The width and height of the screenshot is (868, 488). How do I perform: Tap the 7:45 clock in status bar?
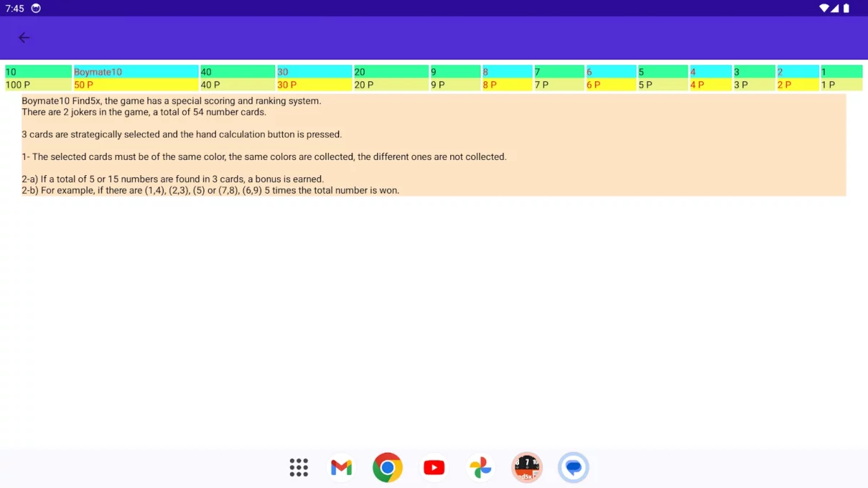[14, 9]
